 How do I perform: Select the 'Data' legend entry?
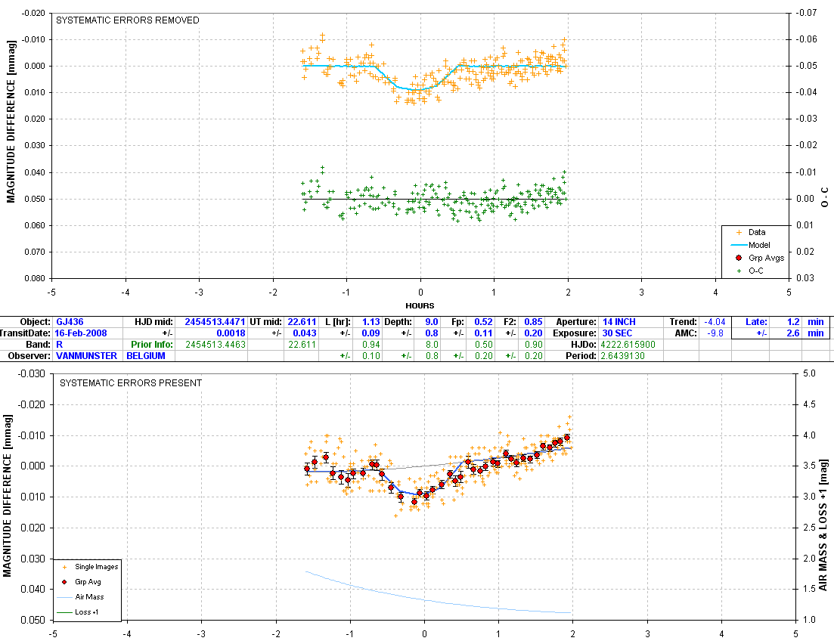coord(756,232)
